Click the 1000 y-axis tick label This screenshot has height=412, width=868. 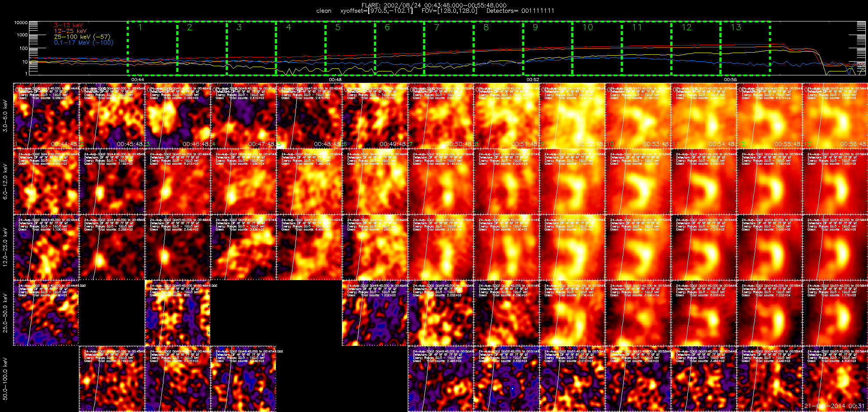pos(22,35)
